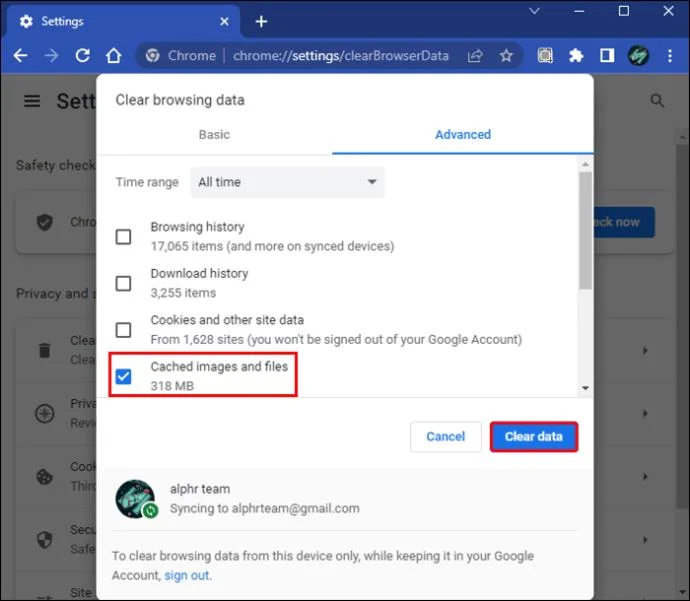Open the Chrome three-dot menu
The image size is (690, 601).
click(669, 56)
